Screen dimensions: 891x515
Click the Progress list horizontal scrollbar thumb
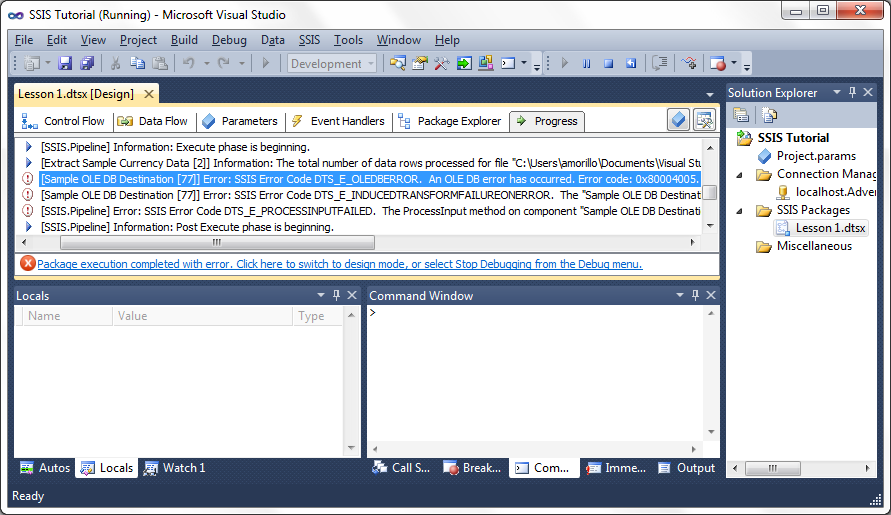pyautogui.click(x=217, y=243)
